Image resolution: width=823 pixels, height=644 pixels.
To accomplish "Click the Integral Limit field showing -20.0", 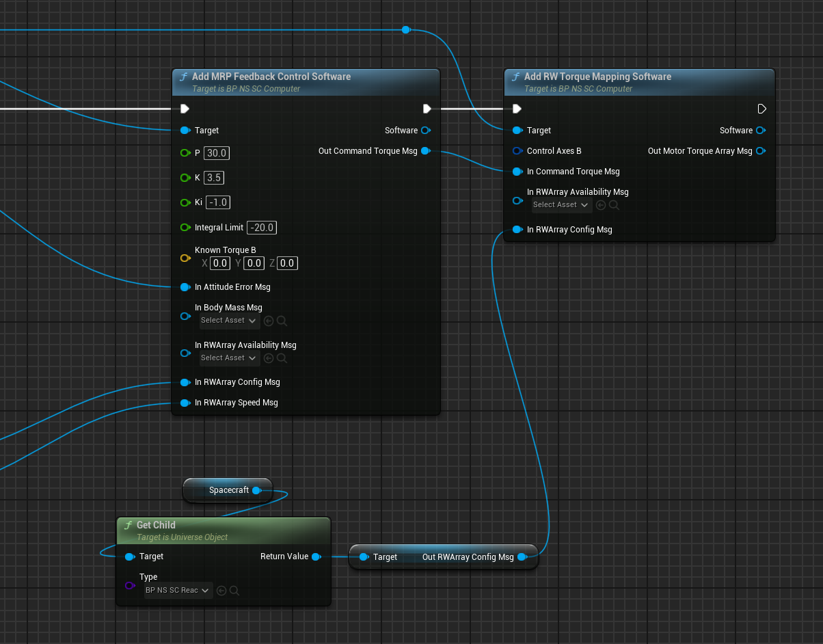I will click(x=262, y=228).
